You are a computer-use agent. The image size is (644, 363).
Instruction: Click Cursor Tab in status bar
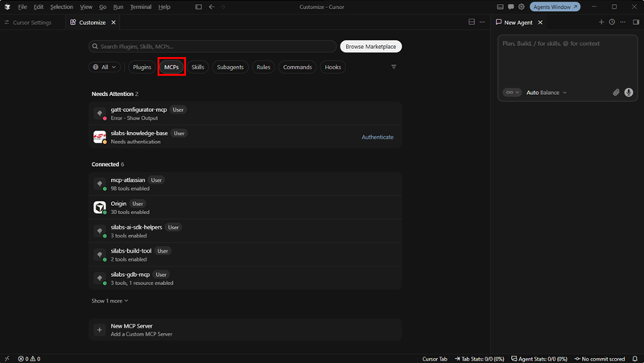coord(435,358)
